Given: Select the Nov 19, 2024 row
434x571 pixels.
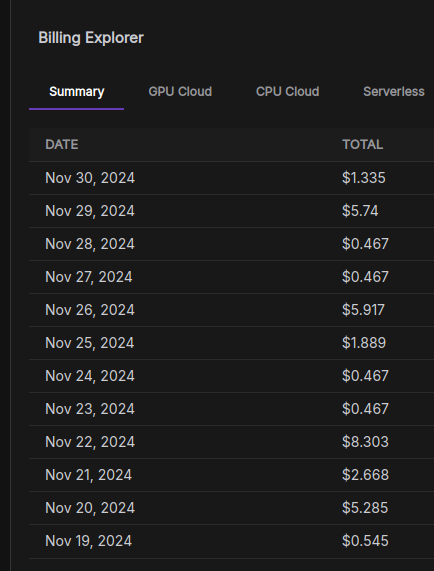Looking at the screenshot, I should coord(232,542).
